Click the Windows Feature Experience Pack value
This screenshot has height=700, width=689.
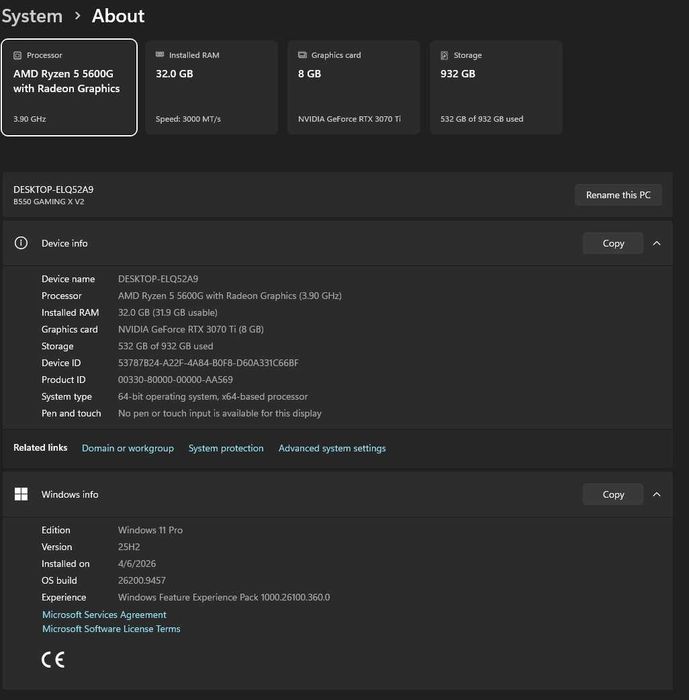pyautogui.click(x=224, y=597)
